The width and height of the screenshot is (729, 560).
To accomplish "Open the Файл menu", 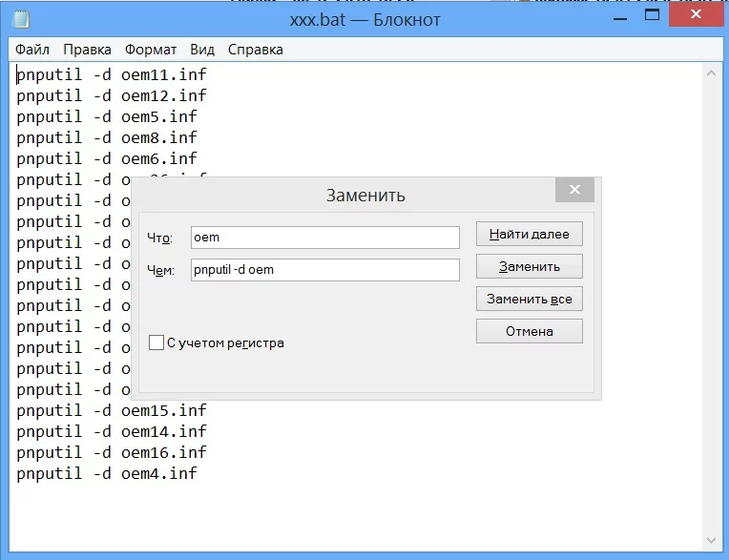I will [x=32, y=50].
